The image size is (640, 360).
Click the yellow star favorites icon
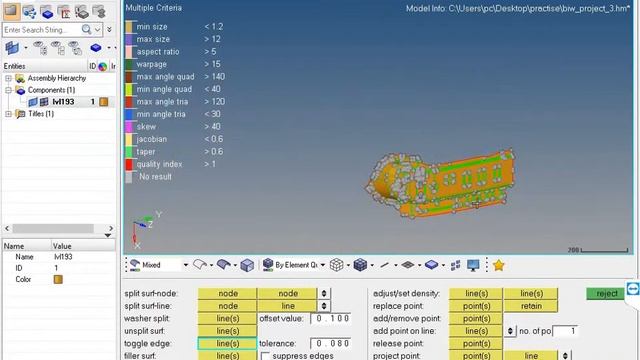[498, 265]
